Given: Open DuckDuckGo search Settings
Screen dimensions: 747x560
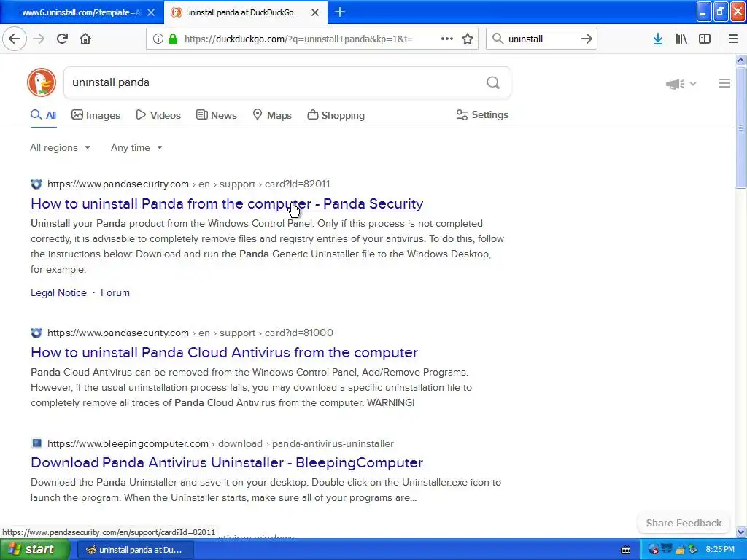Looking at the screenshot, I should pyautogui.click(x=482, y=114).
